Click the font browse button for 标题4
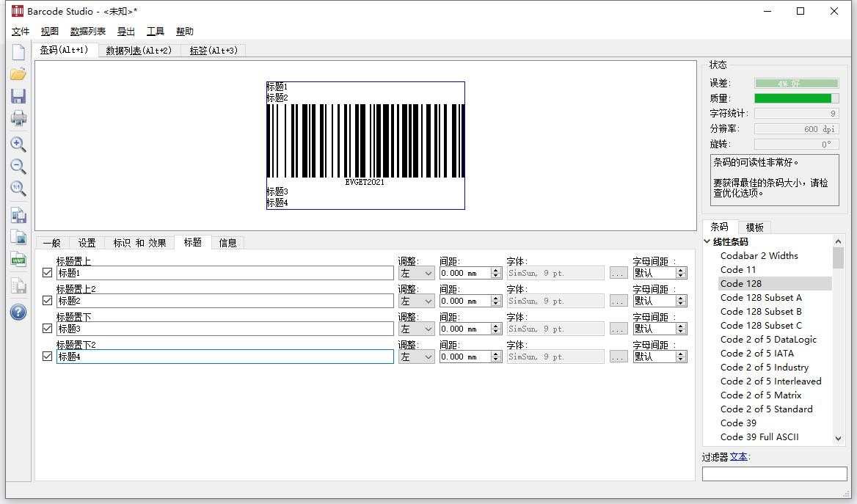This screenshot has height=504, width=857. click(x=618, y=357)
